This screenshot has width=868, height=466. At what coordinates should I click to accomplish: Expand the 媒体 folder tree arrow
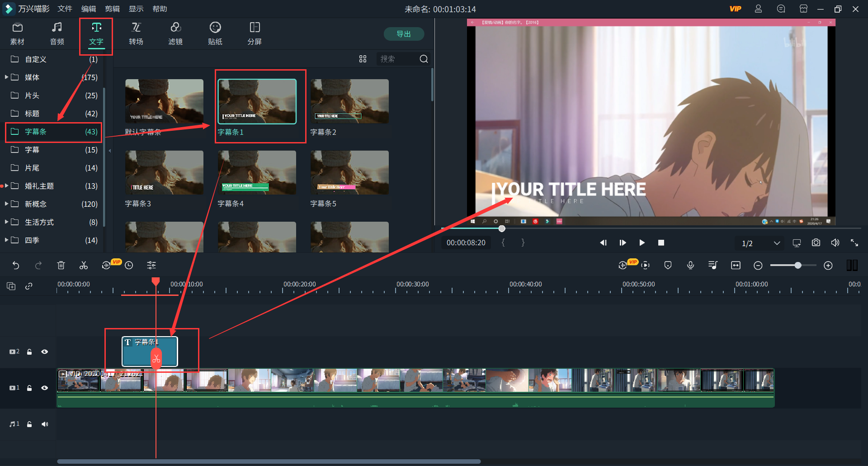click(7, 77)
